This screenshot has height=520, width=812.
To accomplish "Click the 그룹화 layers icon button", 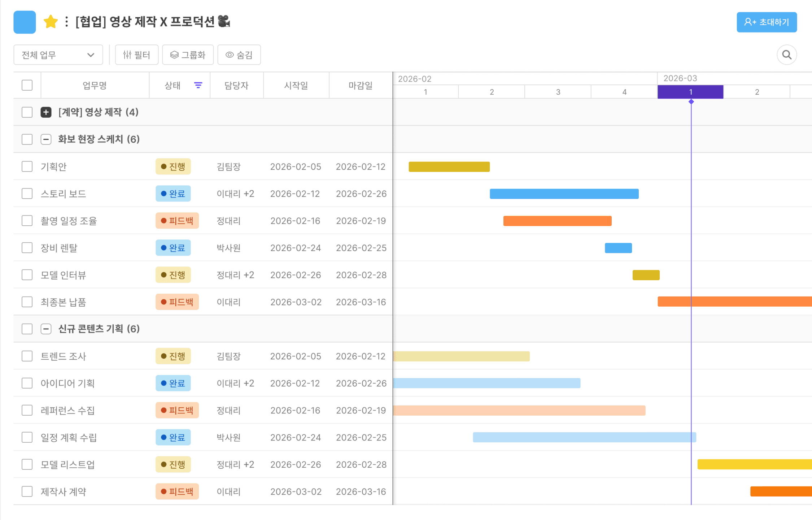I will pyautogui.click(x=188, y=55).
